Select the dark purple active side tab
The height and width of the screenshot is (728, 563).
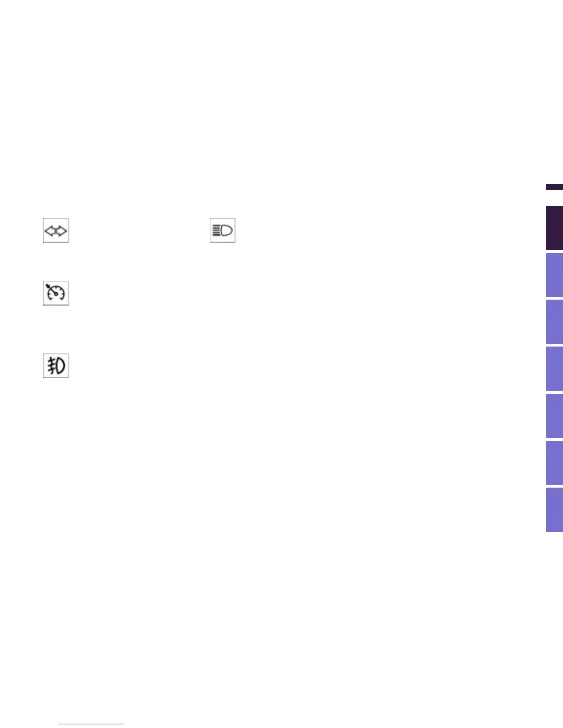[x=554, y=228]
